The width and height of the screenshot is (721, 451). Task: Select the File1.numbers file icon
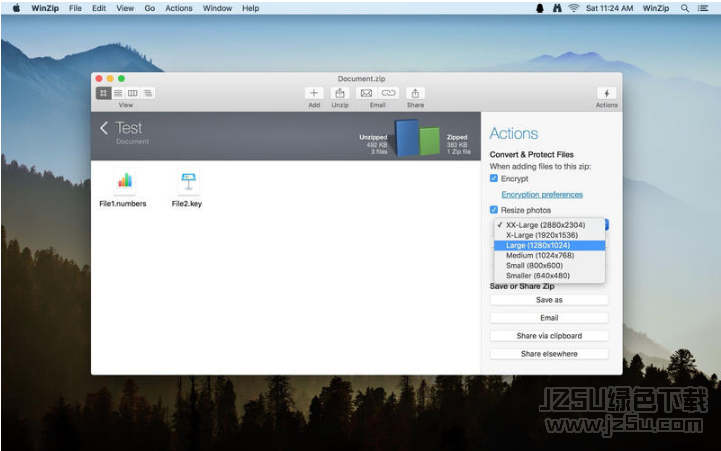click(x=125, y=180)
